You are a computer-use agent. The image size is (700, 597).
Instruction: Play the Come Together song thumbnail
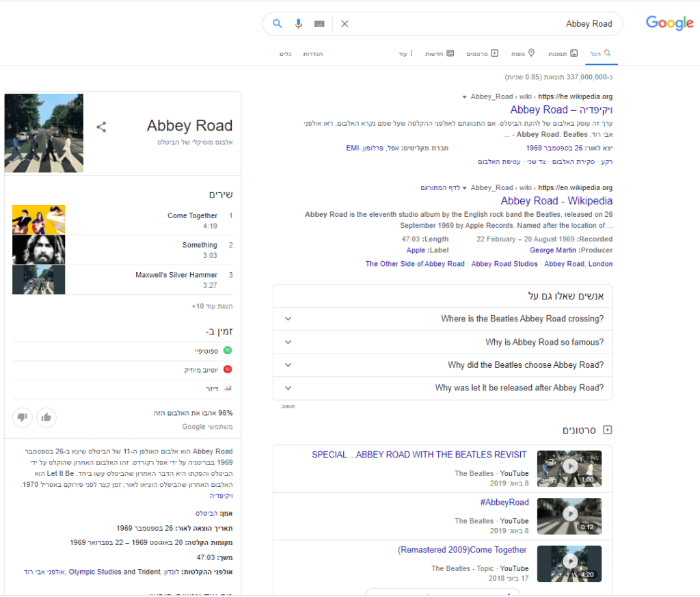39,220
